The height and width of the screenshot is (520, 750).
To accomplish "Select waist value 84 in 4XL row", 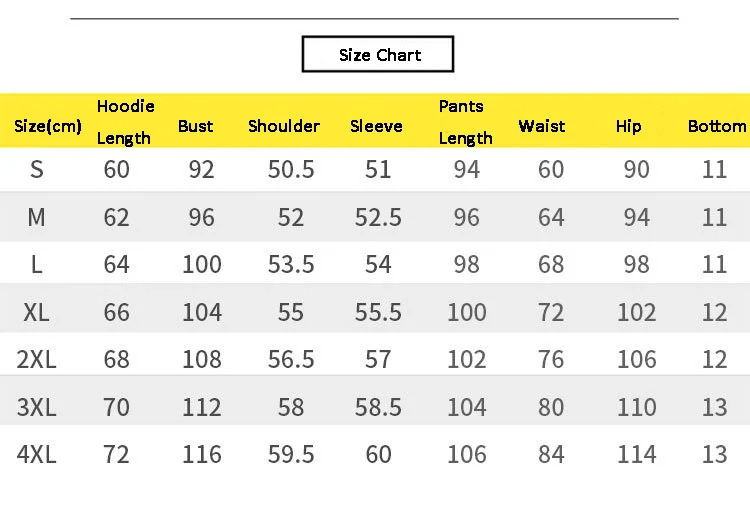I will [x=551, y=455].
